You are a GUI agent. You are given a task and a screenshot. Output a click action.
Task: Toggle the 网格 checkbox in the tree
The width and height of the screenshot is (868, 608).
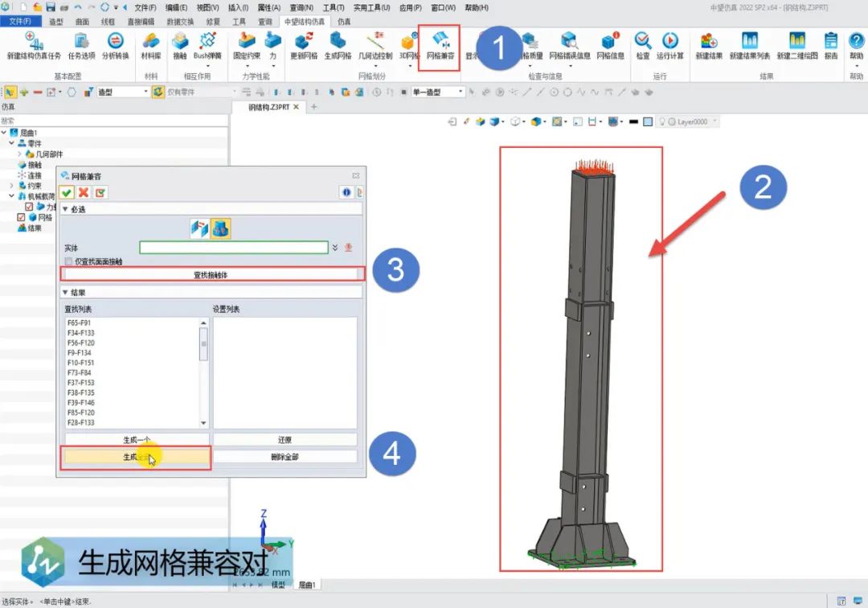coord(22,217)
